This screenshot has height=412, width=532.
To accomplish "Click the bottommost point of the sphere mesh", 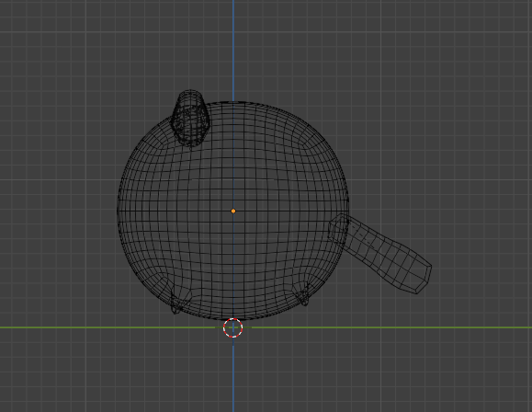I will click(x=233, y=319).
